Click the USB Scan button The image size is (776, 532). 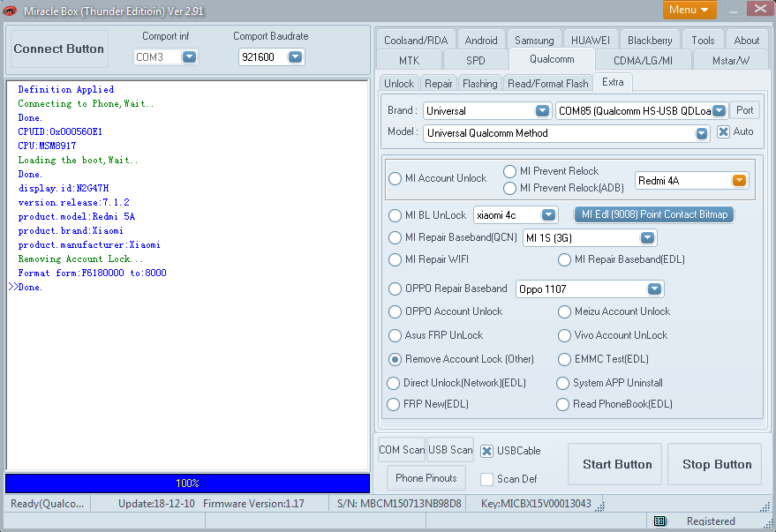(450, 450)
